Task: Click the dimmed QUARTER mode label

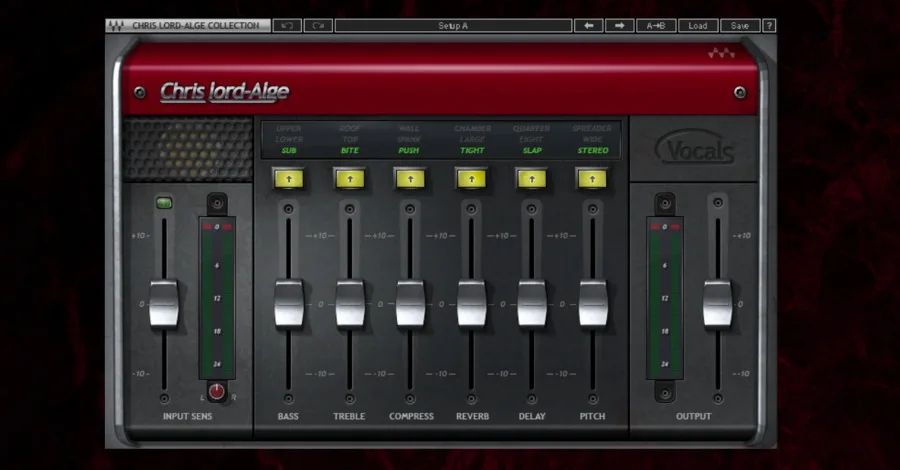Action: (532, 129)
